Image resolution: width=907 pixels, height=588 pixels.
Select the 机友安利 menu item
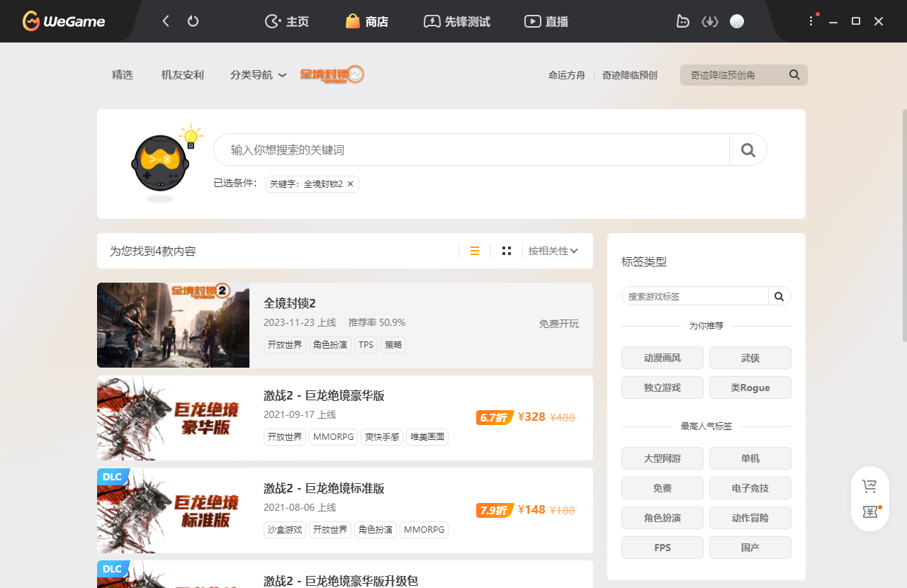coord(183,74)
